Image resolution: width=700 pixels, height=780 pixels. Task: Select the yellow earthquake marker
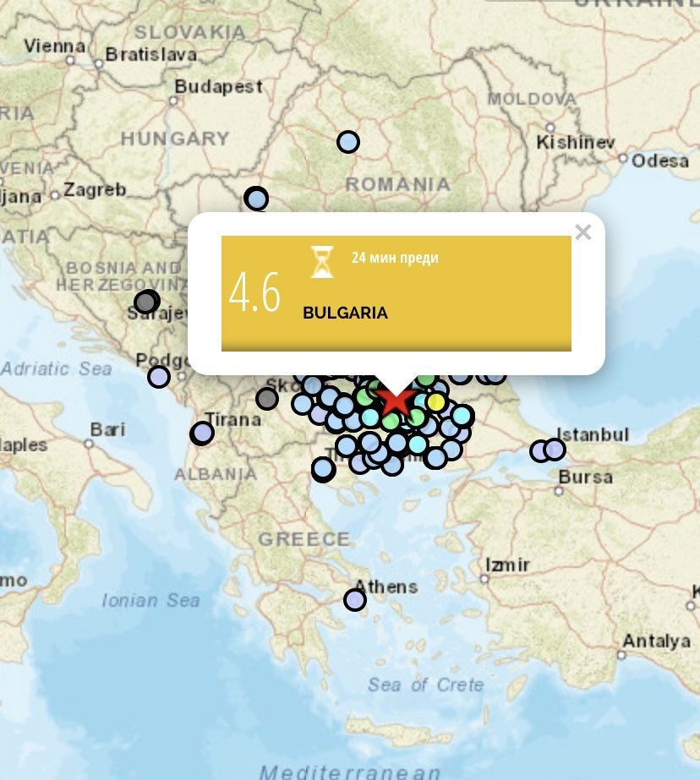(435, 401)
